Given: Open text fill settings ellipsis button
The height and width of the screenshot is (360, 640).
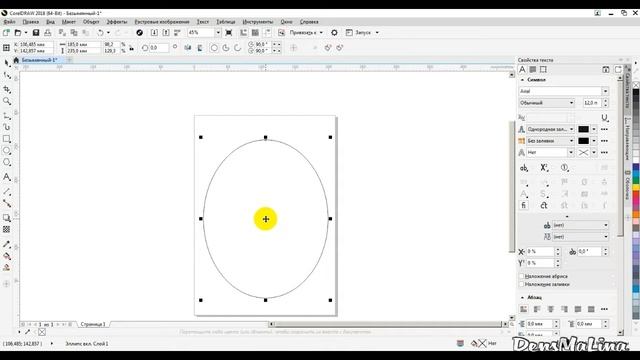Looking at the screenshot, I should click(x=604, y=129).
